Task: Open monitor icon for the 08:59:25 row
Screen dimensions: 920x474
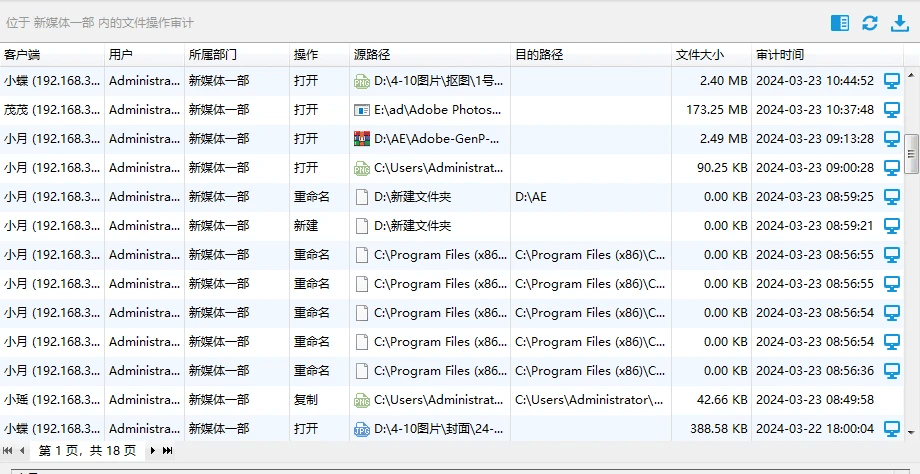Action: tap(892, 197)
